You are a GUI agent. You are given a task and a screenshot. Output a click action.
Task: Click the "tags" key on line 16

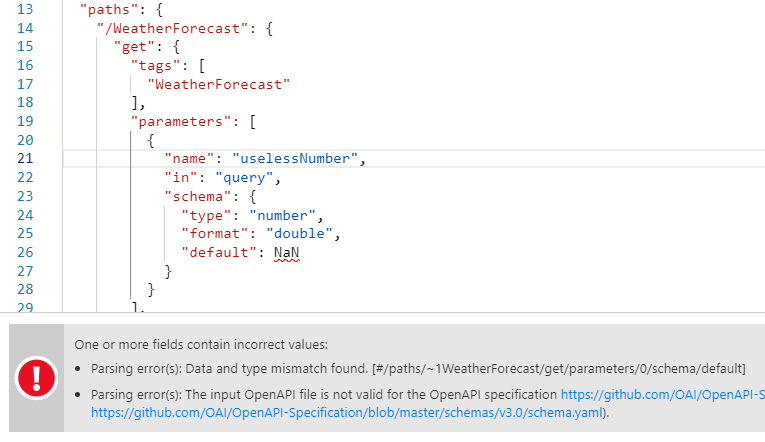155,66
